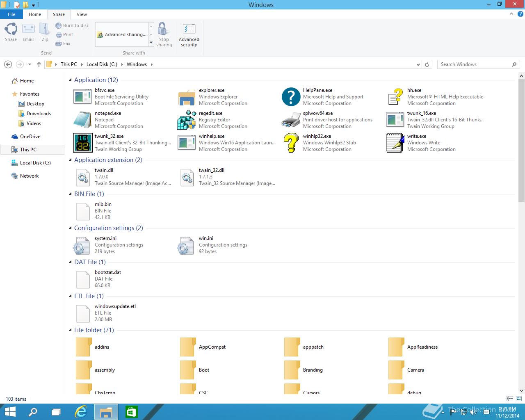
Task: Open the File menu tab
Action: [x=11, y=14]
